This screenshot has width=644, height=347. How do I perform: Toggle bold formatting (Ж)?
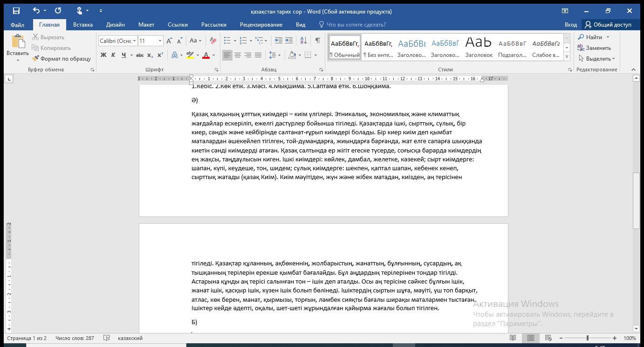[103, 55]
